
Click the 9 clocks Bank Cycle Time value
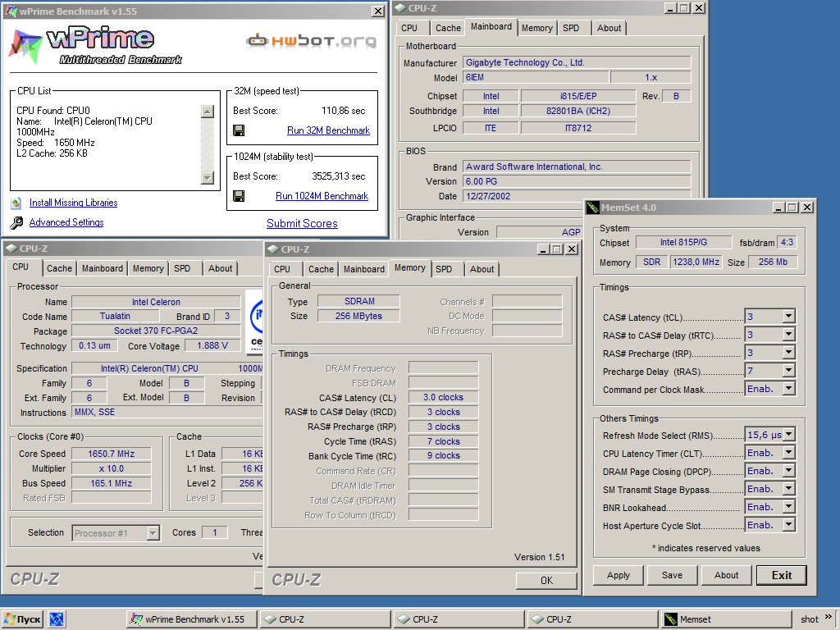443,455
